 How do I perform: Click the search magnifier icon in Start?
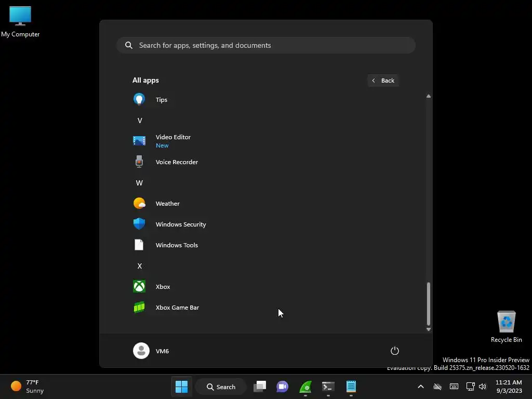coord(129,45)
